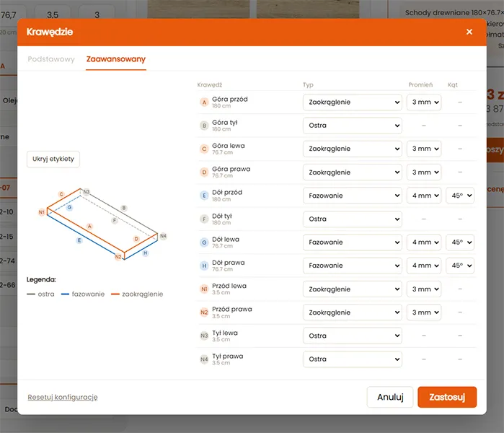
Task: Click the G badge for Dół lewa row
Action: coord(204,242)
